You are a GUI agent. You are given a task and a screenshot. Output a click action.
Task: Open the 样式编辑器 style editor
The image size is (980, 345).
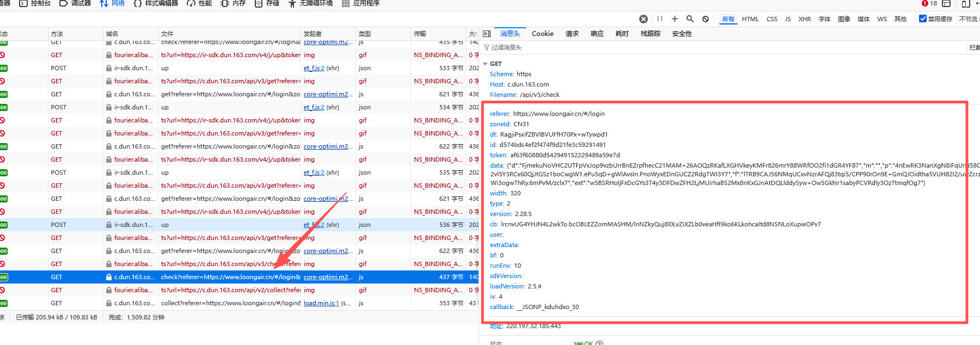click(x=156, y=3)
